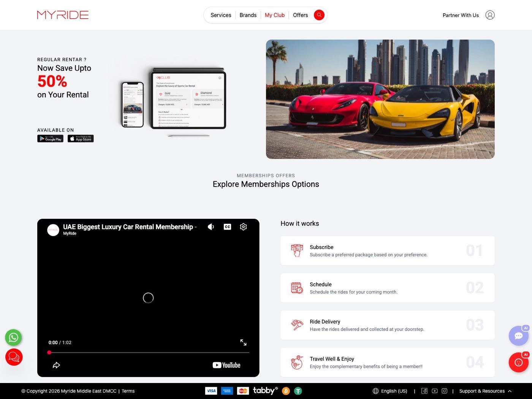This screenshot has width=532, height=399.
Task: Click the American Express payment icon
Action: pyautogui.click(x=227, y=391)
